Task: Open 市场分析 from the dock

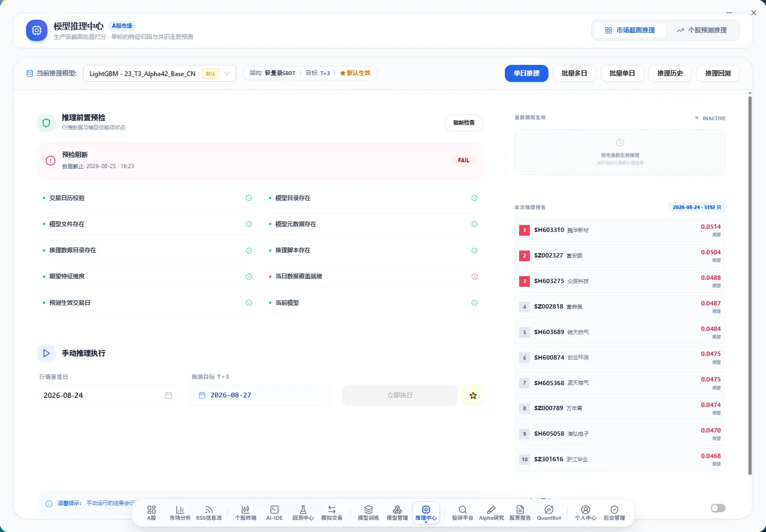Action: click(180, 513)
